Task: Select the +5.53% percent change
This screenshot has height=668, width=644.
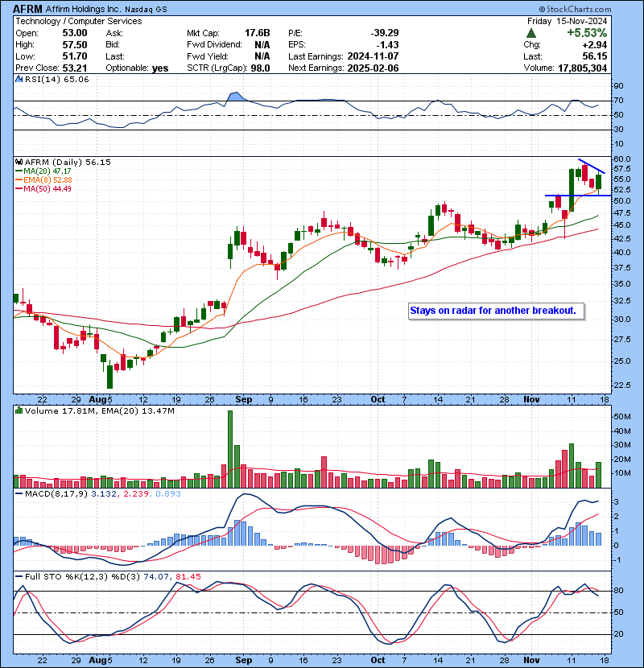Action: [587, 33]
